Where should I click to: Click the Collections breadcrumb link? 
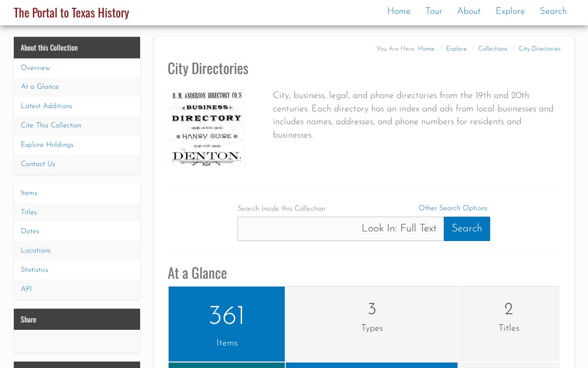pyautogui.click(x=492, y=49)
